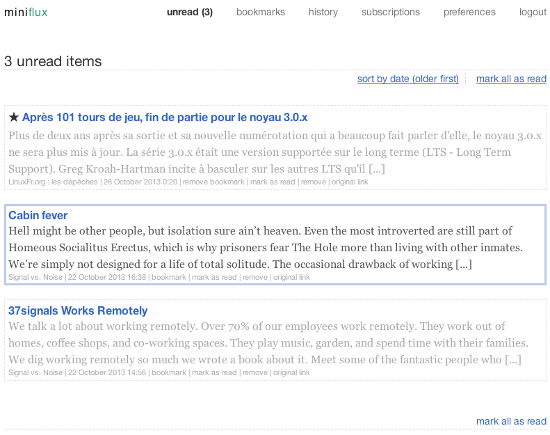This screenshot has width=550, height=435.
Task: Open original link of Cabin fever
Action: pos(291,277)
